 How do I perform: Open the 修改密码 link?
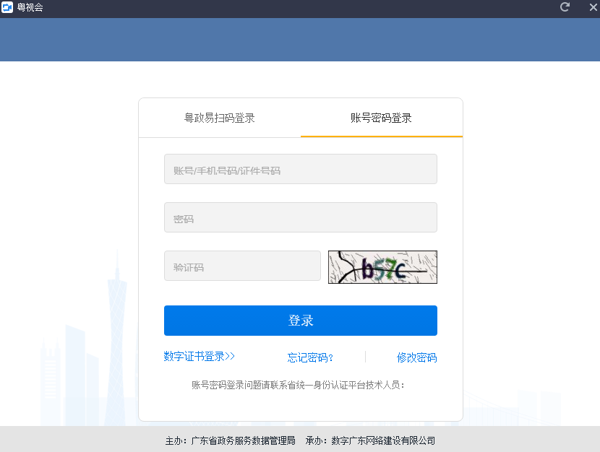click(x=416, y=357)
